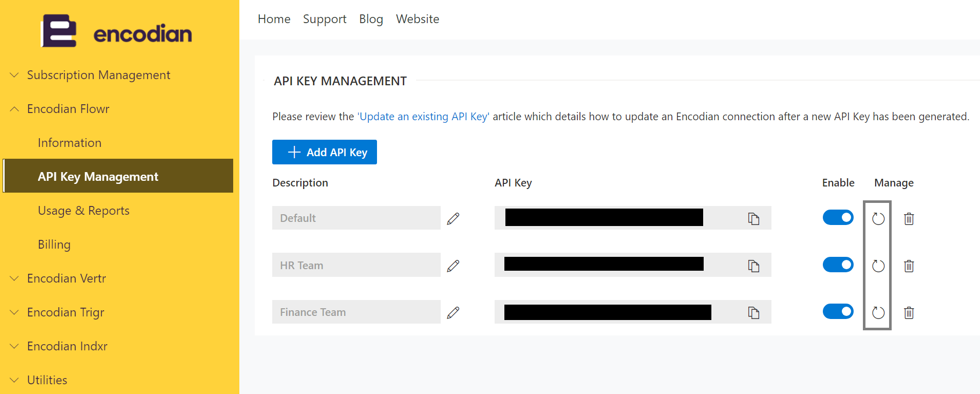The image size is (980, 394).
Task: Switch off the Finance Team key toggle
Action: point(838,311)
